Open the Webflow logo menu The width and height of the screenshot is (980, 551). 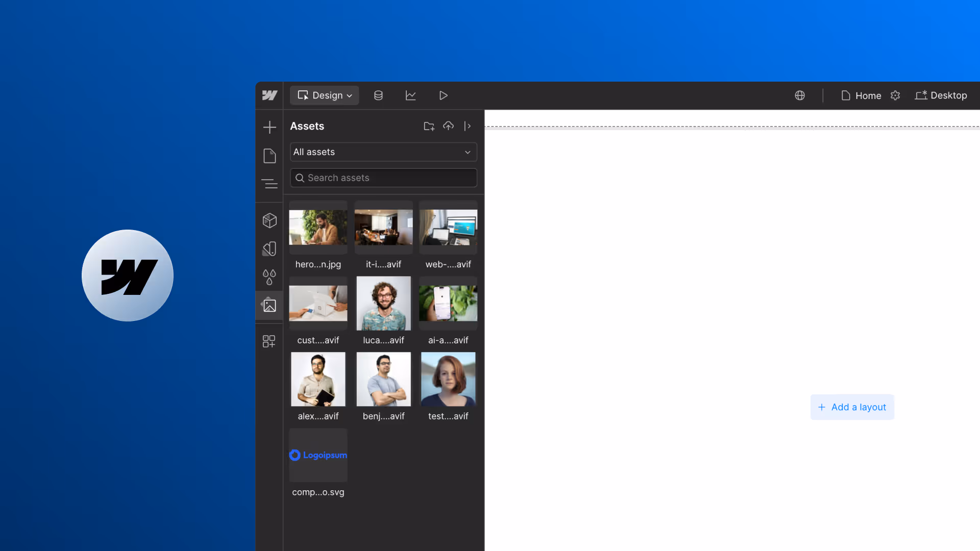[269, 95]
